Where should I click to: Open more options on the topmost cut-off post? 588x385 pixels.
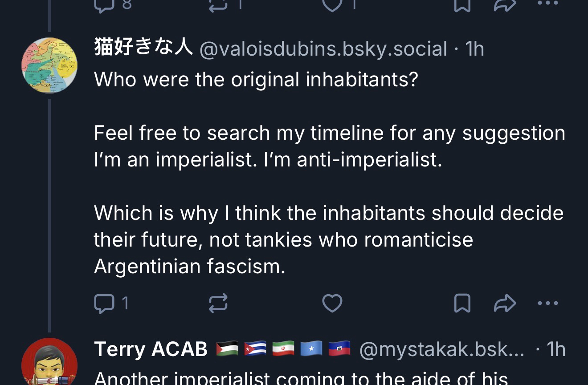[547, 4]
